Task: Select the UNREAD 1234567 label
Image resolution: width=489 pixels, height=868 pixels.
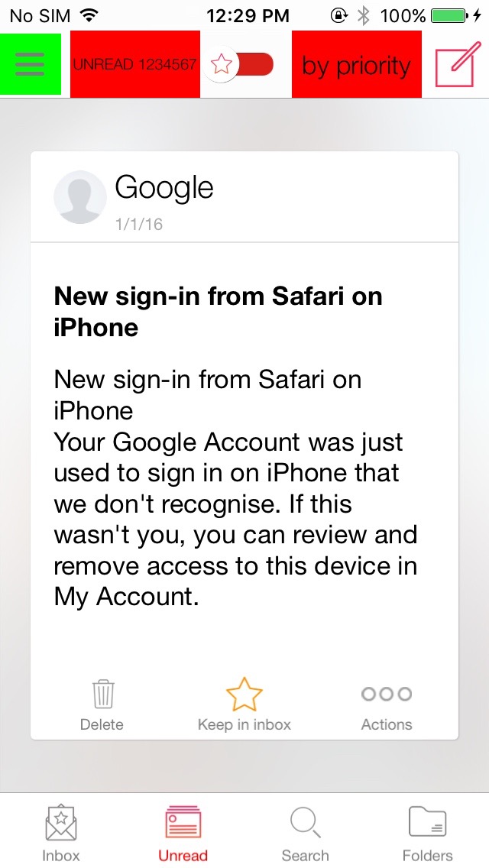Action: (x=134, y=65)
